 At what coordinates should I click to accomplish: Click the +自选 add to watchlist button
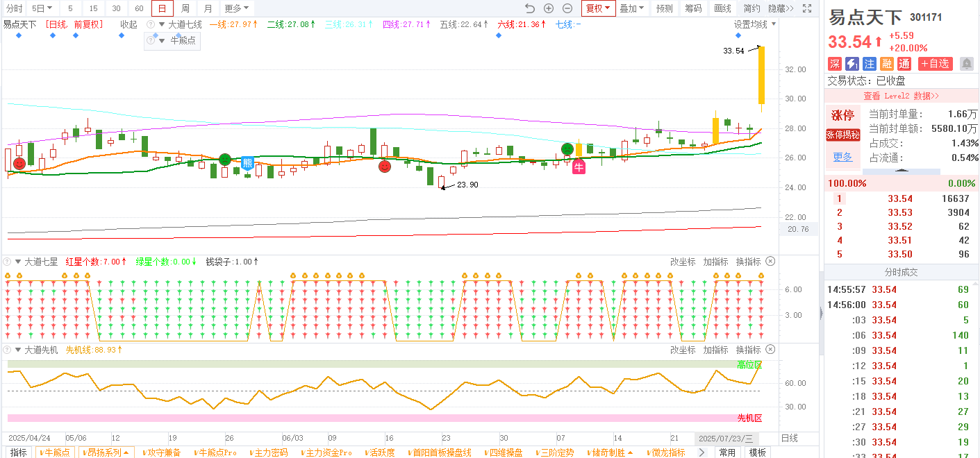(x=935, y=64)
